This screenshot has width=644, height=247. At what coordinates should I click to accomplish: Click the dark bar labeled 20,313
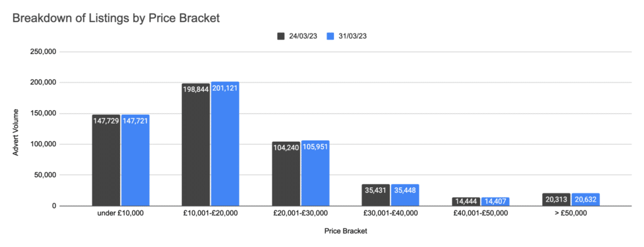coord(556,200)
